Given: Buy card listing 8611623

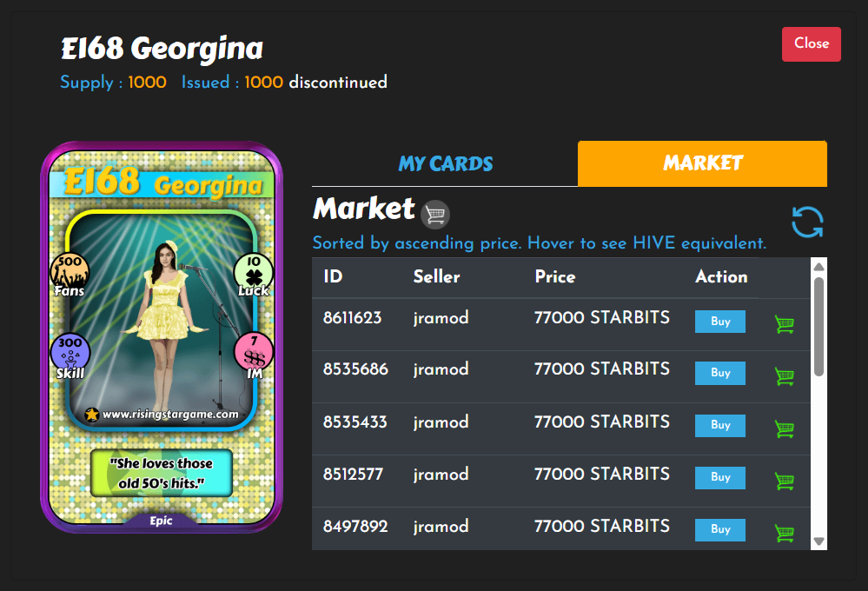Looking at the screenshot, I should (720, 322).
